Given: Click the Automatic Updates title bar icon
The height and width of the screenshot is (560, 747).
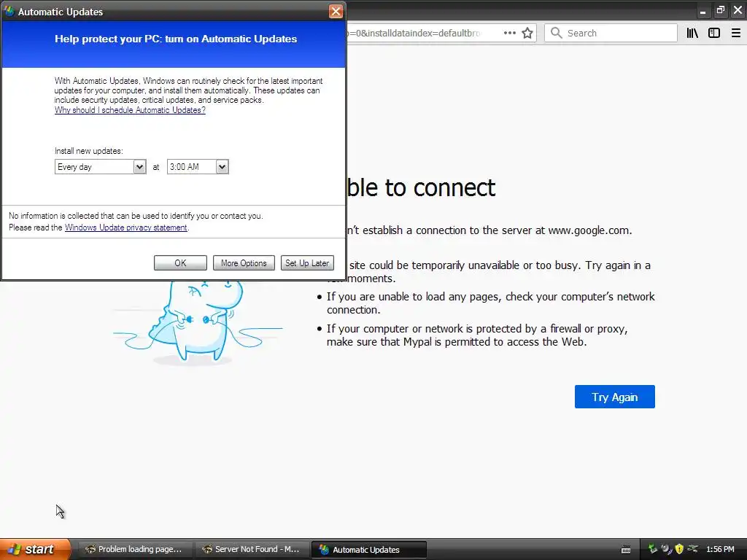Looking at the screenshot, I should pyautogui.click(x=9, y=12).
